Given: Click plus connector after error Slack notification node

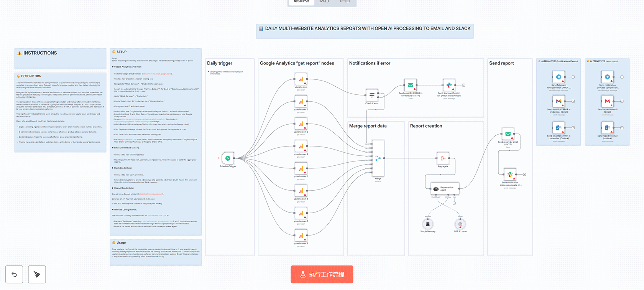Looking at the screenshot, I should (463, 85).
